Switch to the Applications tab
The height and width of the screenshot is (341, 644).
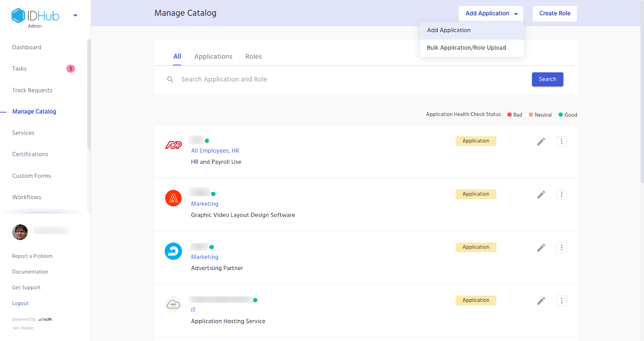tap(213, 56)
